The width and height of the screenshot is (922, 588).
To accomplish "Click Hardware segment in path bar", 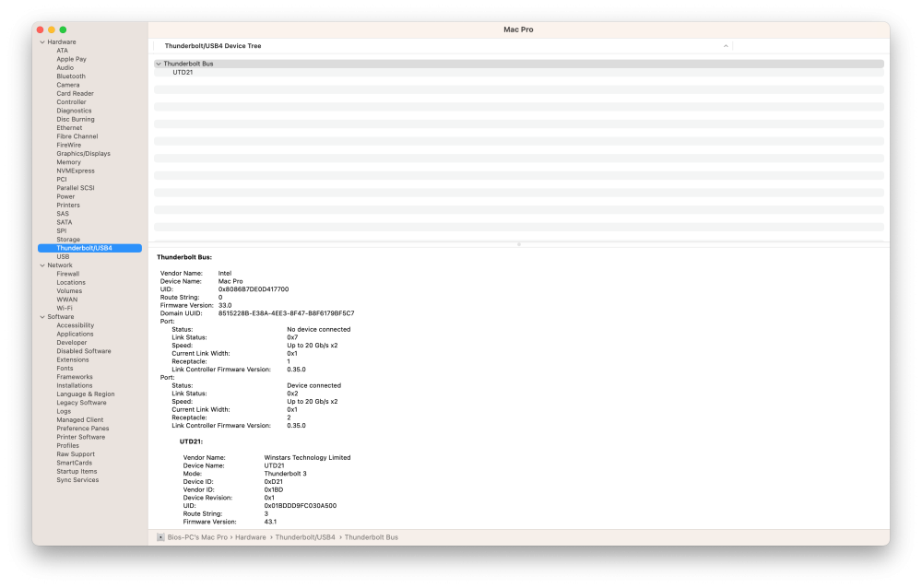I will pyautogui.click(x=251, y=537).
